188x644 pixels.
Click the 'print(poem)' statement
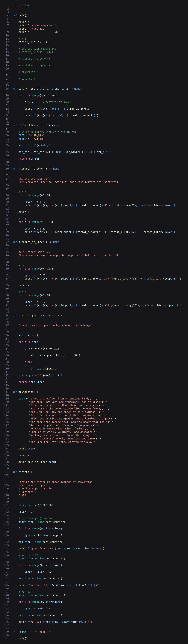27,449
